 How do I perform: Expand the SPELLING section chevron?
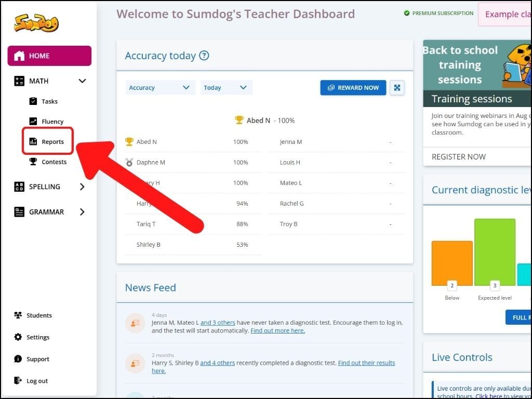click(x=82, y=187)
